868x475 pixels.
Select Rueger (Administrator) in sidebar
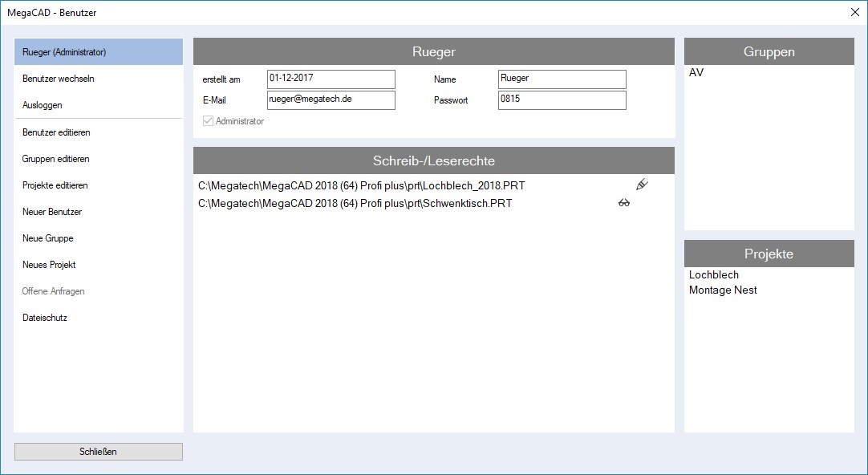(99, 52)
